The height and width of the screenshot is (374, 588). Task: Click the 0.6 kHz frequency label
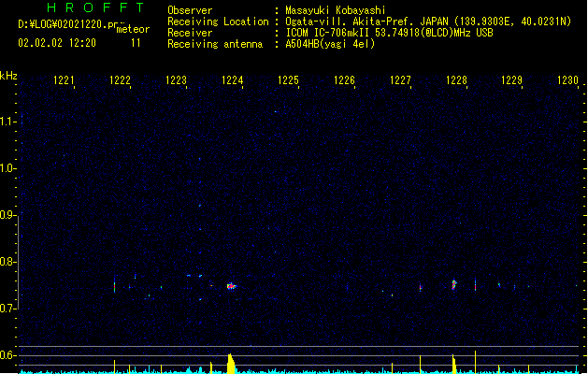[7, 355]
